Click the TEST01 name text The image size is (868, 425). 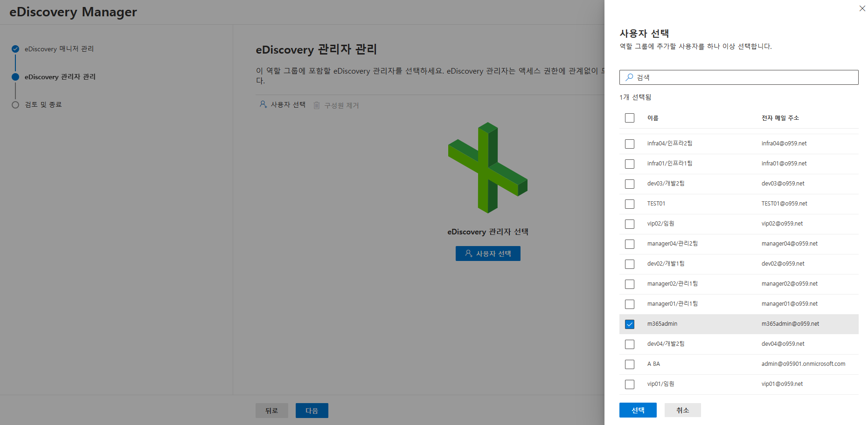pos(656,204)
